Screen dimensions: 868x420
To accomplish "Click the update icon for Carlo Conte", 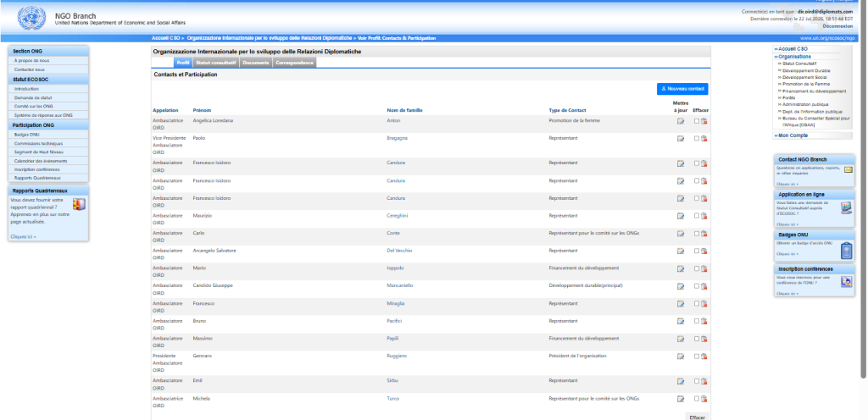I will point(681,234).
